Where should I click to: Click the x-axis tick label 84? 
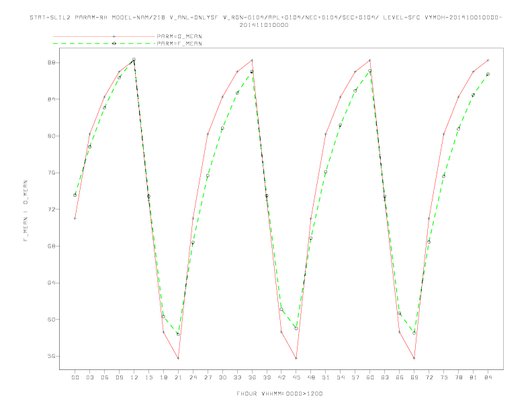tap(488, 377)
